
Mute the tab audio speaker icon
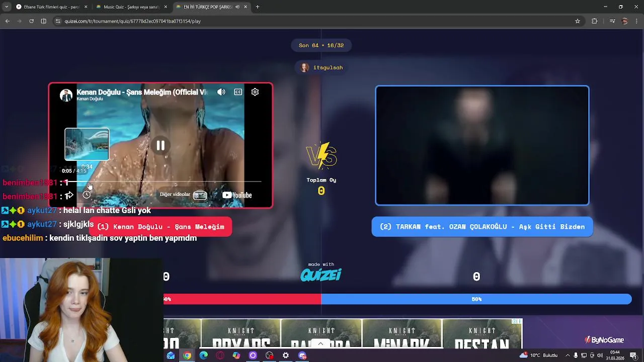[x=237, y=7]
